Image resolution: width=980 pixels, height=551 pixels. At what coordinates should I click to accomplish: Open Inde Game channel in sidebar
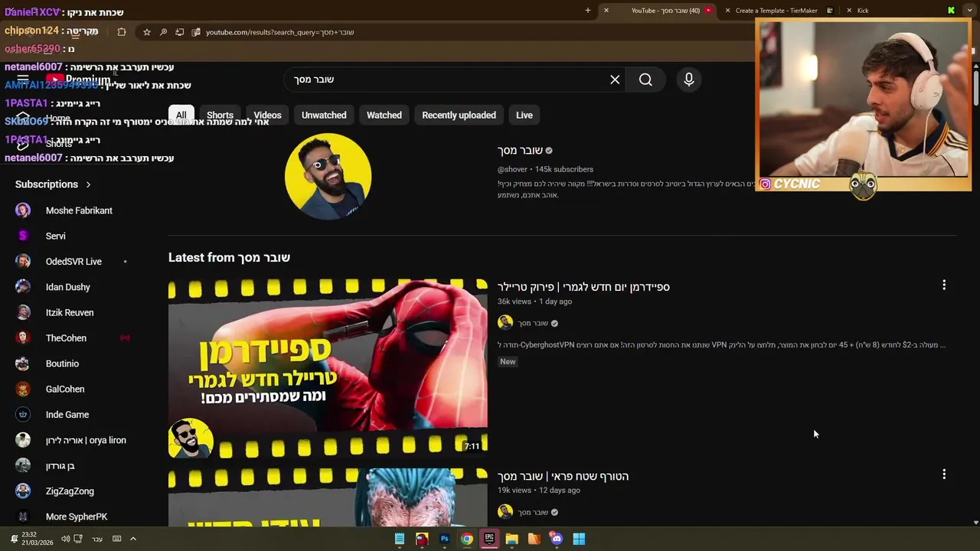pyautogui.click(x=67, y=415)
